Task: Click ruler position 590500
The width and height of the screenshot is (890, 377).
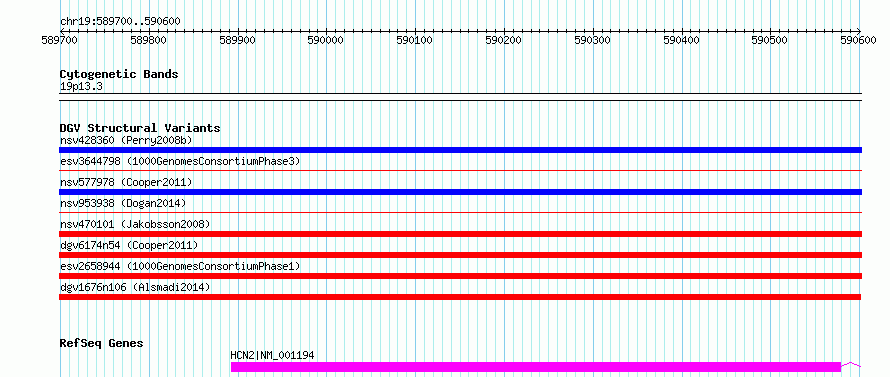Action: click(x=770, y=40)
